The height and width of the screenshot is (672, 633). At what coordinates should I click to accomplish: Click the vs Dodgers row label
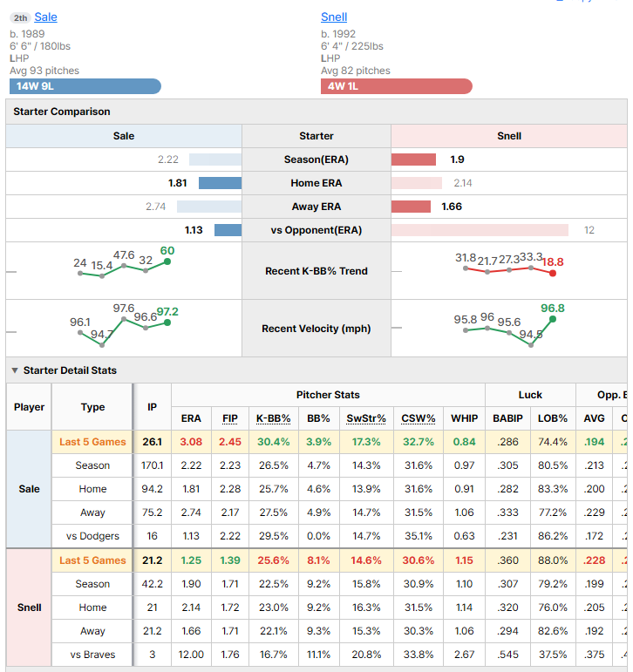click(92, 536)
